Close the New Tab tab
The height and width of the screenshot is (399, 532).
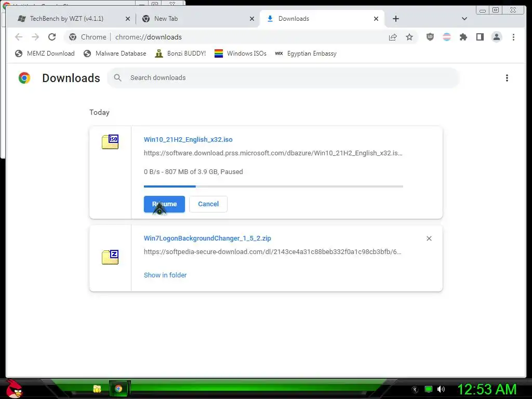click(x=252, y=19)
